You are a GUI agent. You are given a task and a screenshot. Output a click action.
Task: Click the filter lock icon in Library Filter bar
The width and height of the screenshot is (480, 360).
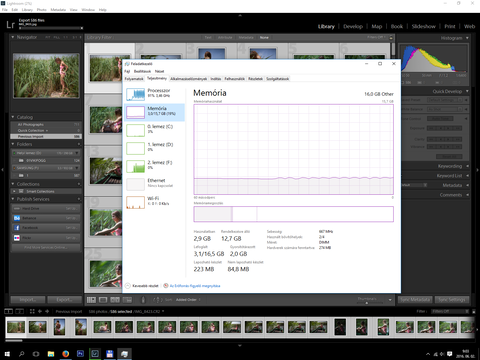(391, 38)
